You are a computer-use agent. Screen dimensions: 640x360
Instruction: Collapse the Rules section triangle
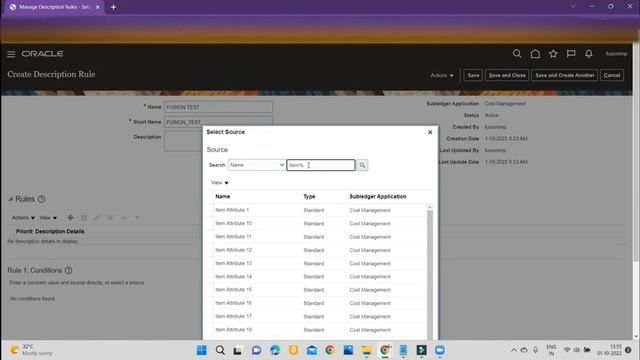click(11, 199)
